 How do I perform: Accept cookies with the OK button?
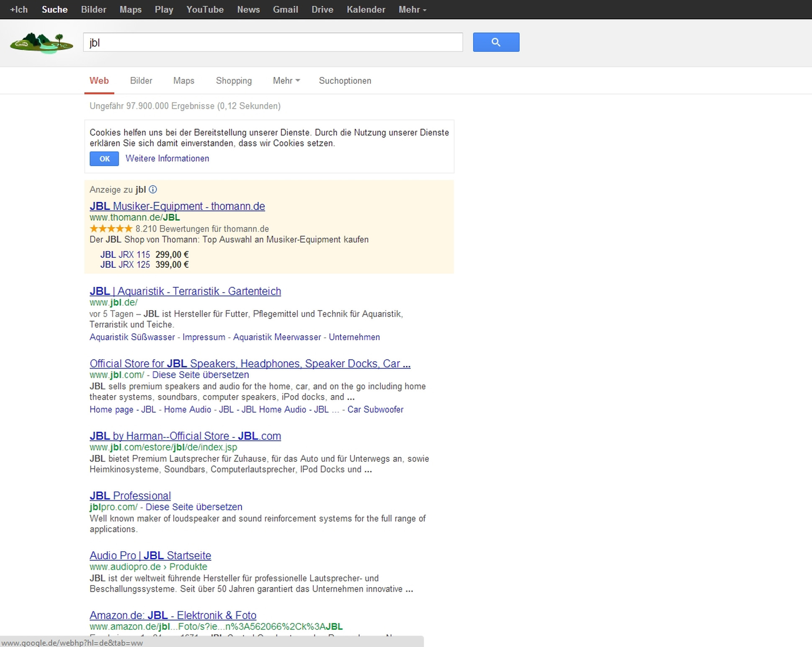pyautogui.click(x=104, y=159)
